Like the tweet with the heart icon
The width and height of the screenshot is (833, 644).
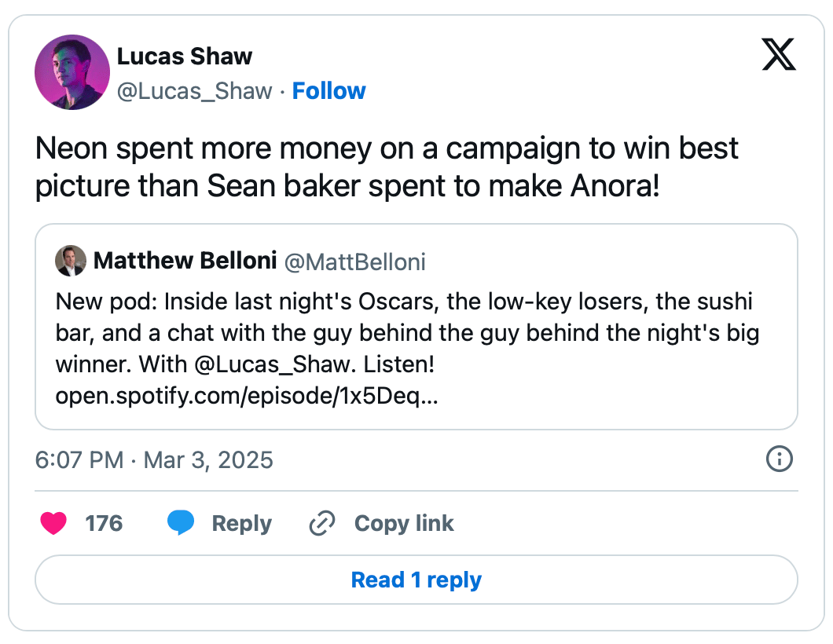tap(53, 523)
